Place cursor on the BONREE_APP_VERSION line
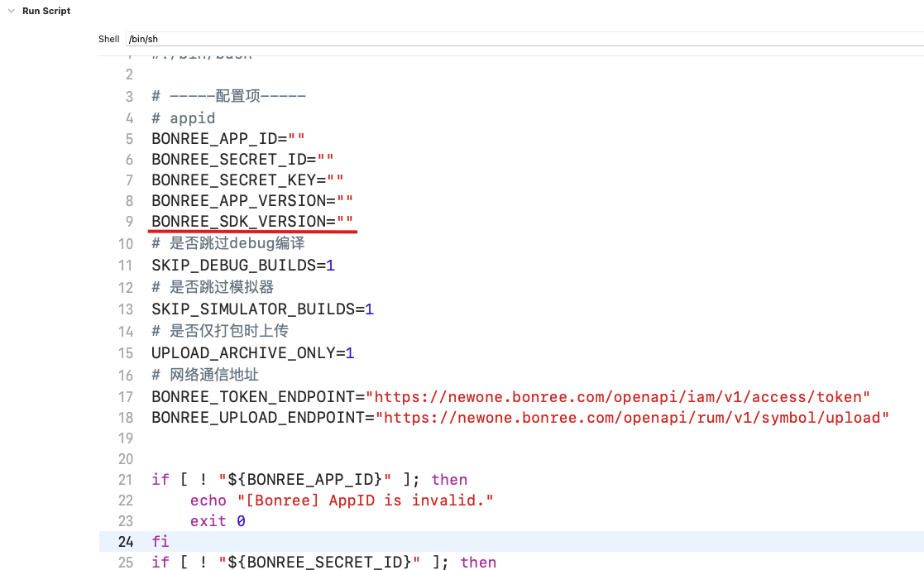This screenshot has height=570, width=924. [252, 201]
